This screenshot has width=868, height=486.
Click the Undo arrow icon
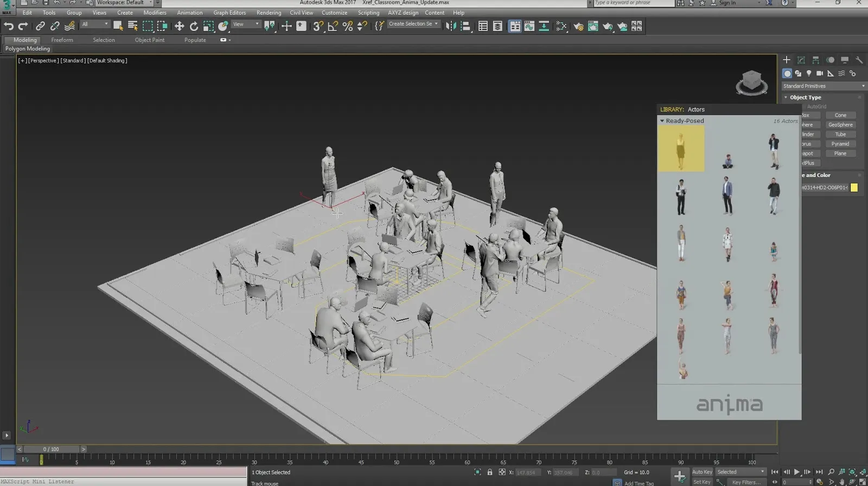click(9, 26)
